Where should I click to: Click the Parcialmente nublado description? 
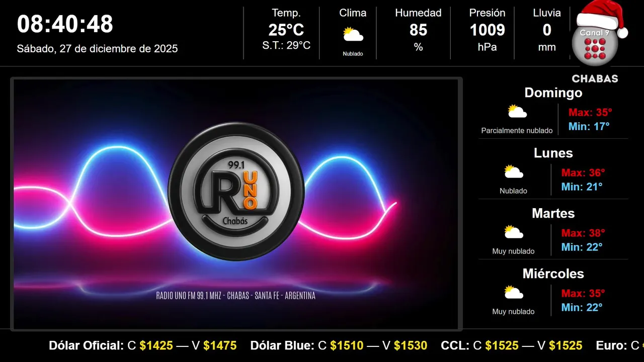coord(517,131)
